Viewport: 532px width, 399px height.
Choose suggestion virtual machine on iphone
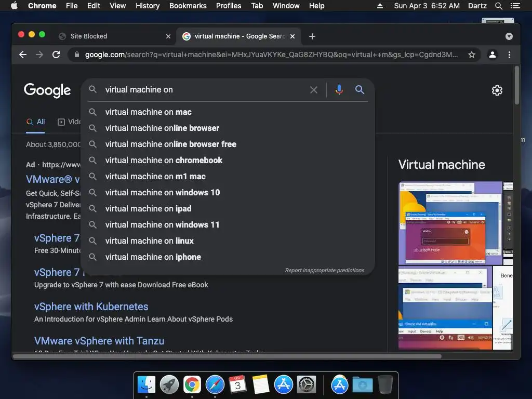point(228,257)
